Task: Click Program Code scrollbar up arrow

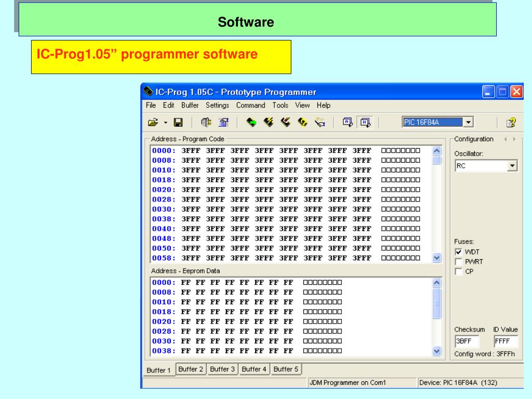Action: [437, 151]
